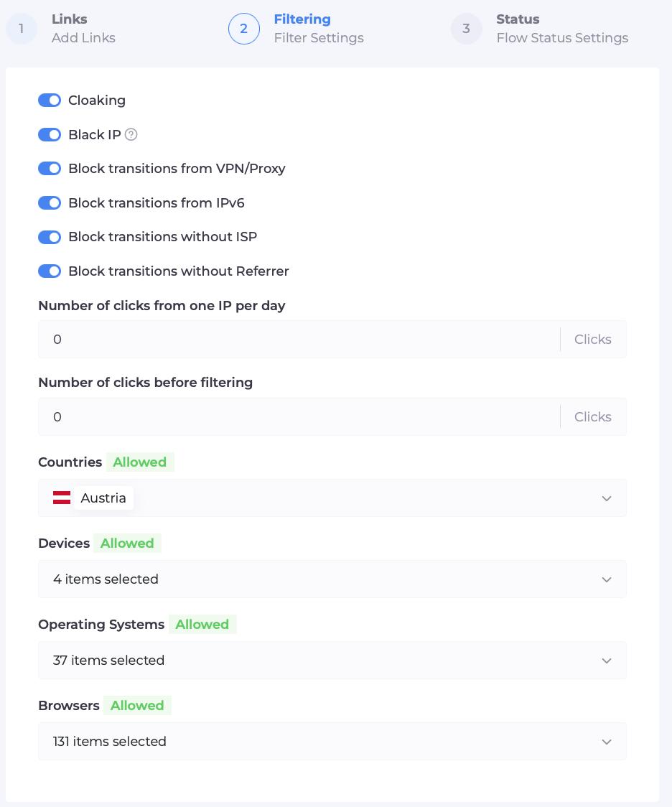The image size is (672, 807).
Task: Open the Status Flow Status Settings step
Action: [562, 28]
